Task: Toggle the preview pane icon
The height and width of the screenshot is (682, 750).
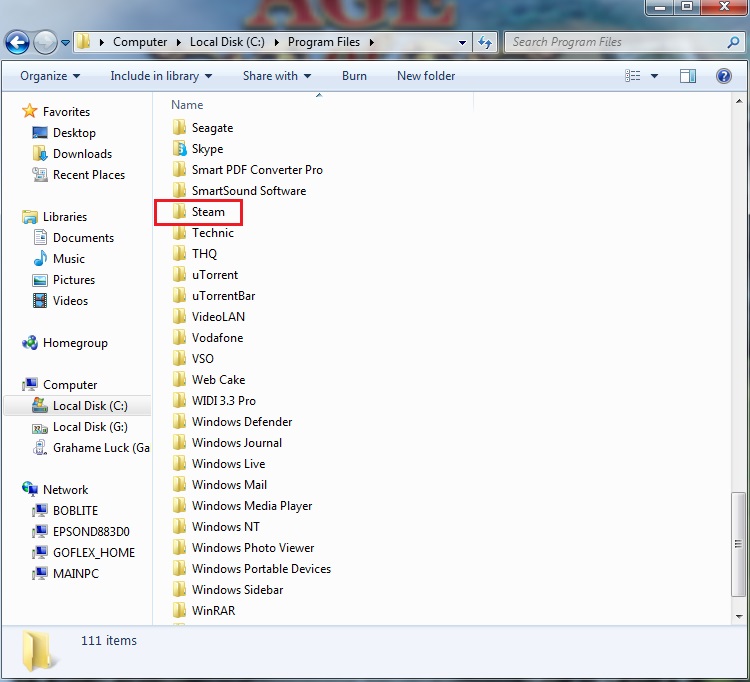Action: coord(688,76)
